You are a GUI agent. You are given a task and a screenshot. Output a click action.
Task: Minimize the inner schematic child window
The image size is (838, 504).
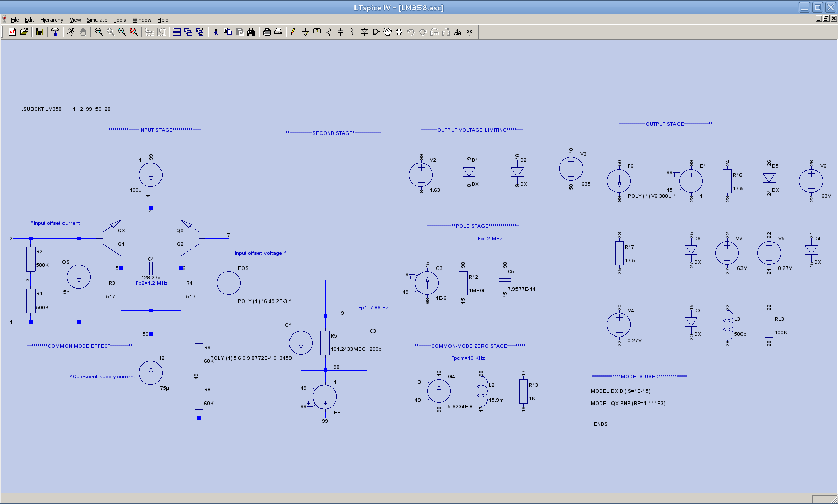(x=819, y=19)
